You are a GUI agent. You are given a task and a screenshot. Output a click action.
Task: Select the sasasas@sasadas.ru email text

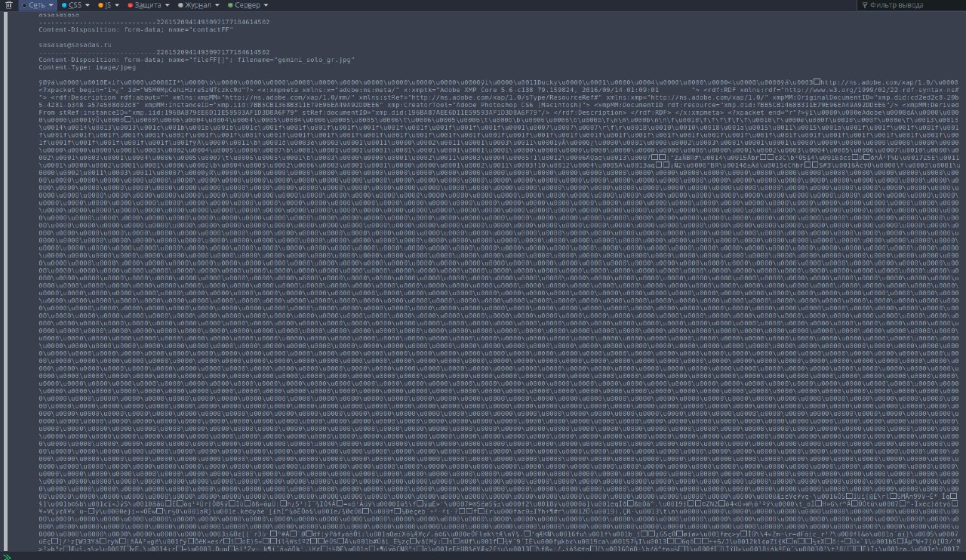[75, 45]
